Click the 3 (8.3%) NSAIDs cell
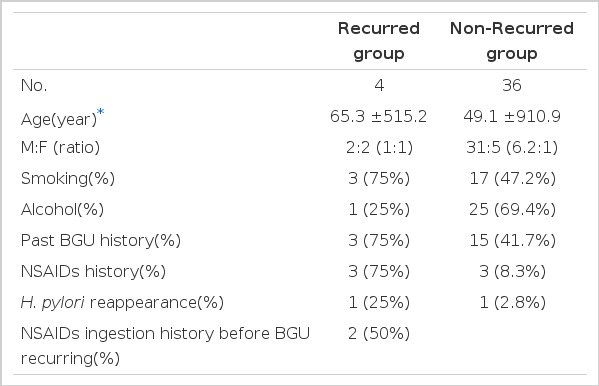 pyautogui.click(x=512, y=271)
